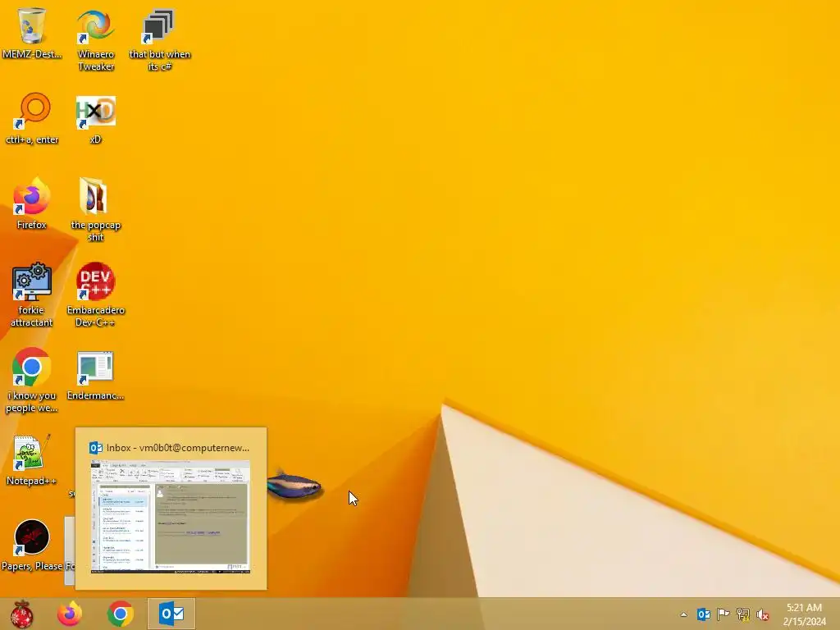Click the muted volume tray icon
Screen dimensions: 840x630
pos(763,614)
